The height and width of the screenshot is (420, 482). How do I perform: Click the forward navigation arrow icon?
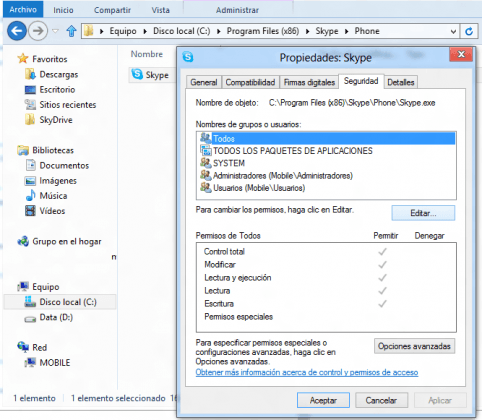38,31
